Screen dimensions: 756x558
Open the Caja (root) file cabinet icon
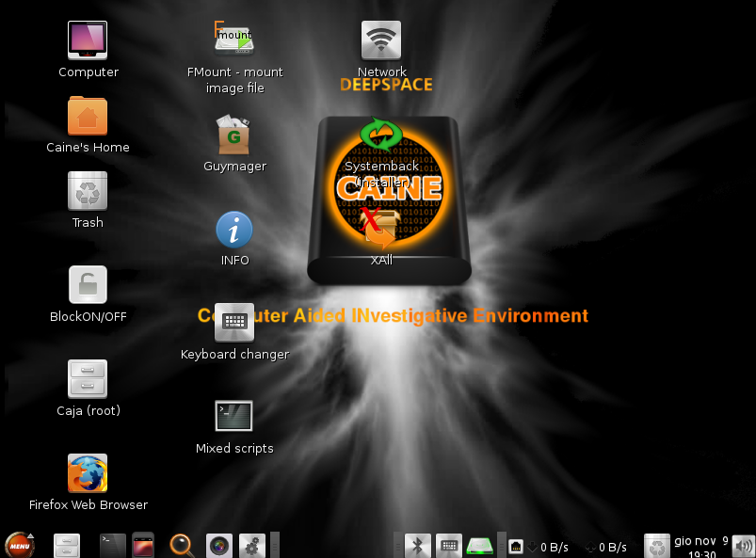[x=88, y=379]
